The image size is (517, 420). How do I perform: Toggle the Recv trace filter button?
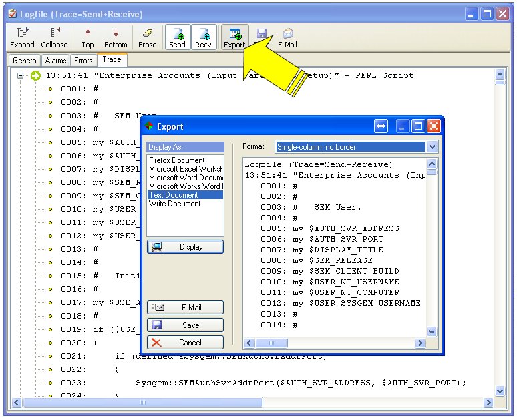pyautogui.click(x=203, y=37)
